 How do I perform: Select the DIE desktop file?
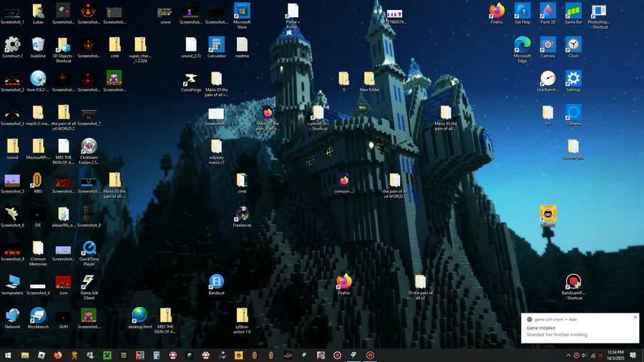tap(38, 216)
